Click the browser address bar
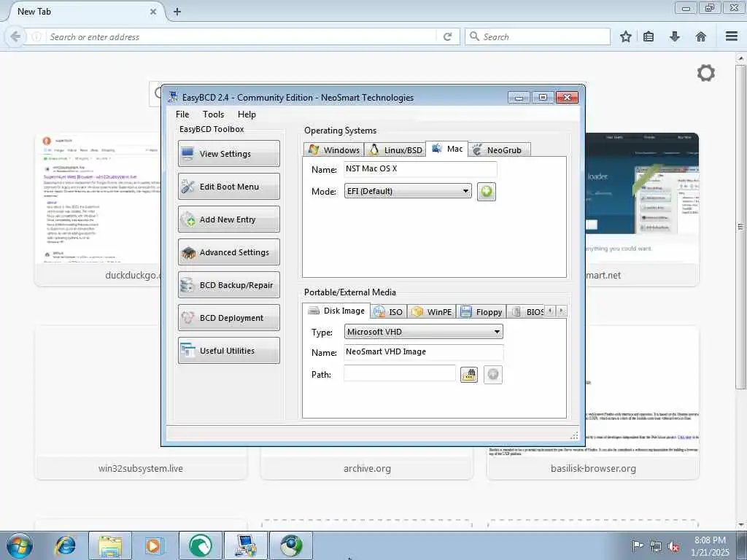Viewport: 747px width, 560px height. (241, 36)
